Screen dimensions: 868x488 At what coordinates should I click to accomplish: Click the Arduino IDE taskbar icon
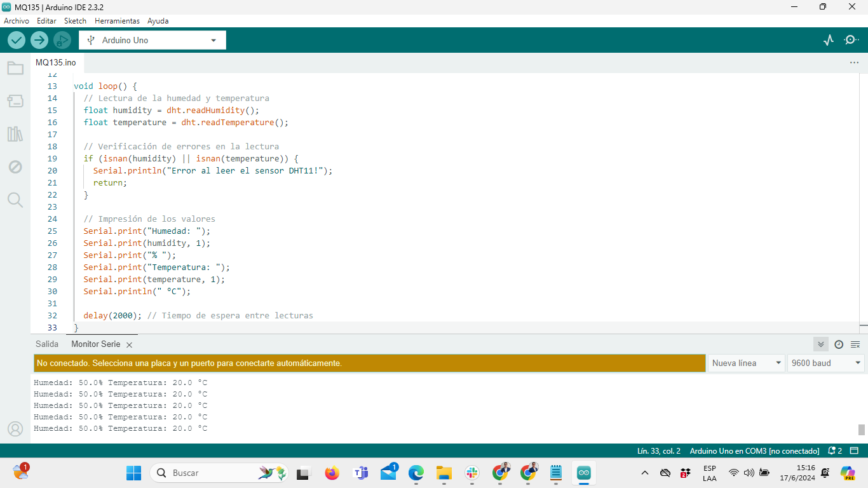[x=583, y=473]
